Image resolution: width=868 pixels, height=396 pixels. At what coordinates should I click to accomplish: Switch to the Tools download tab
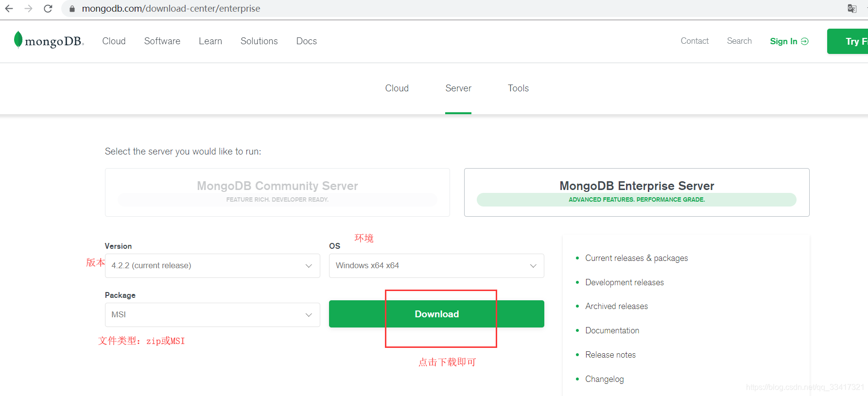(x=518, y=88)
